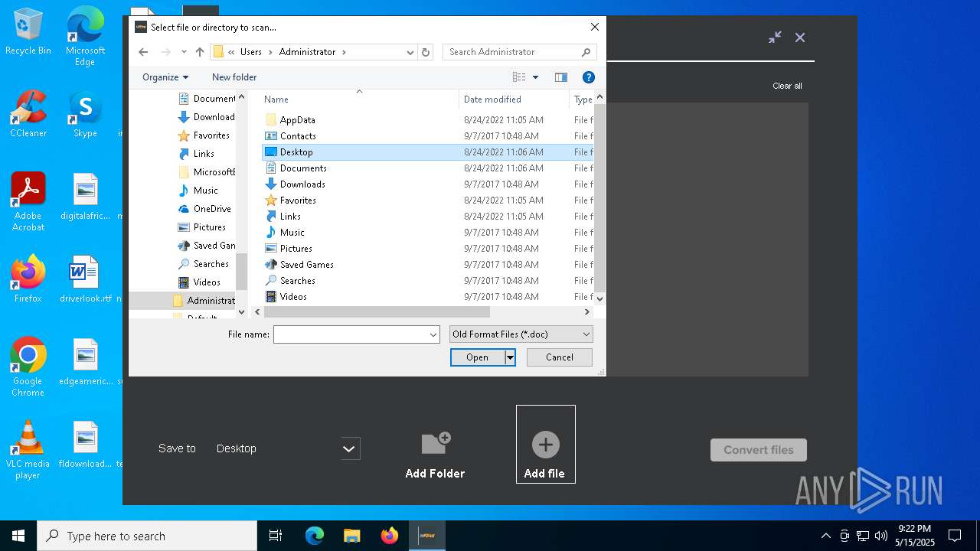Select Searches in the navigation pane
Screen dimensions: 980x551
(x=211, y=264)
